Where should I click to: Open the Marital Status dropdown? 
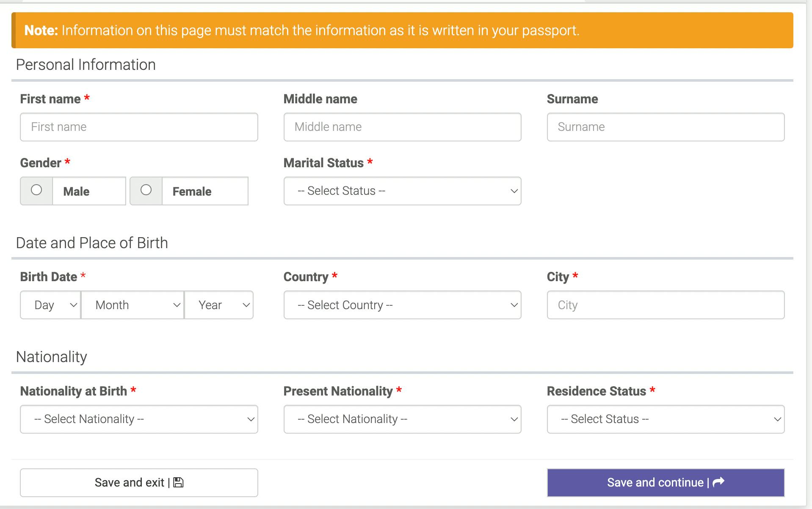(x=402, y=191)
